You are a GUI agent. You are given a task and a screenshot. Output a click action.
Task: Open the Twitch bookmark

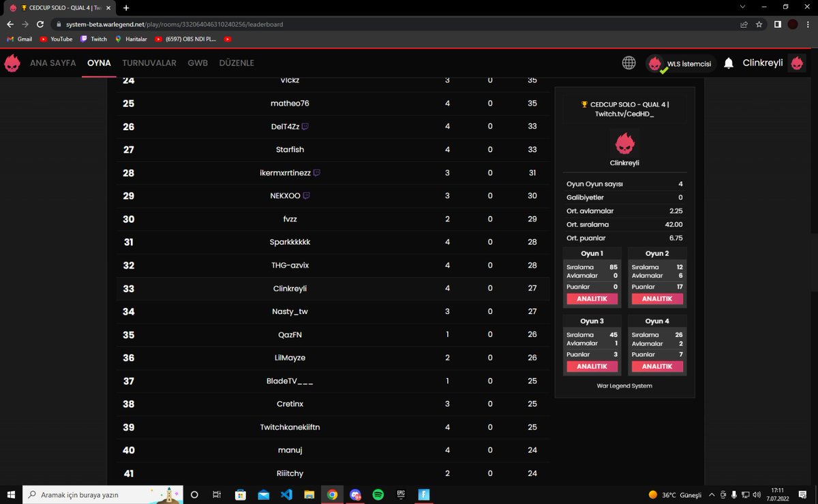coord(93,39)
